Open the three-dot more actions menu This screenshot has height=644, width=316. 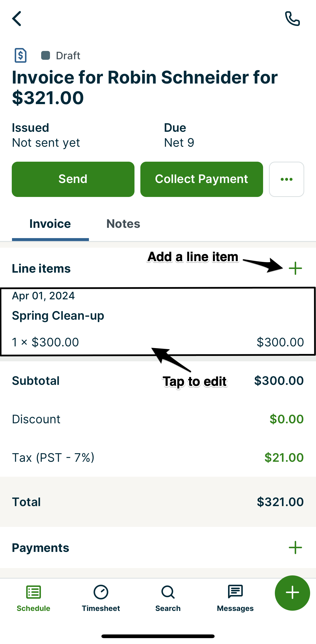(286, 179)
